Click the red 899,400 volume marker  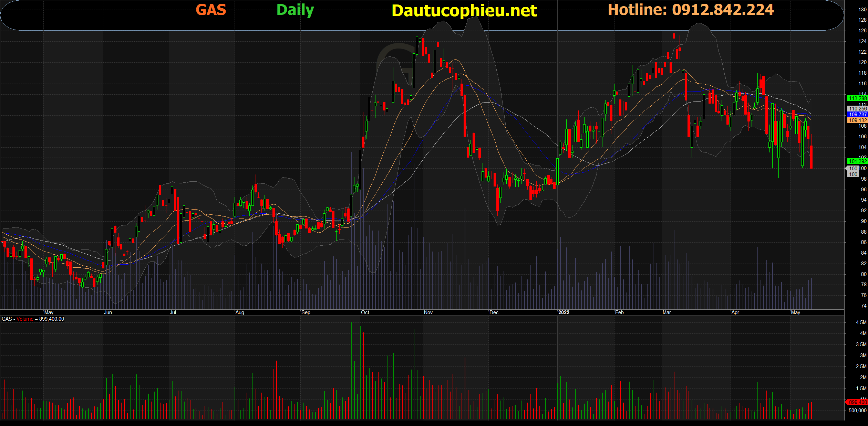pyautogui.click(x=857, y=402)
